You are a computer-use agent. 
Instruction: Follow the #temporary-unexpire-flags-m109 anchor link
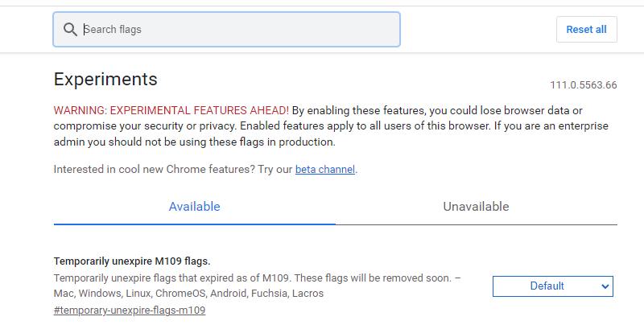click(x=129, y=310)
